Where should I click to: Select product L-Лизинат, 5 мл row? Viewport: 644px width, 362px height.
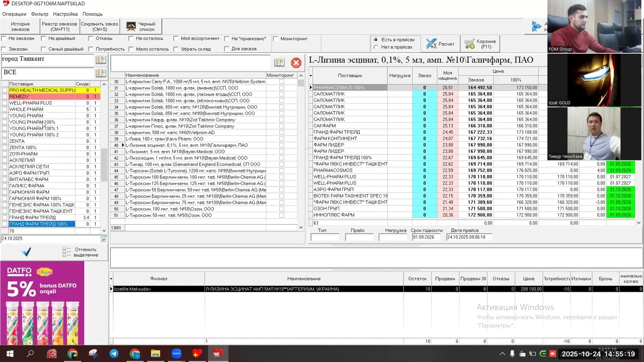click(195, 152)
